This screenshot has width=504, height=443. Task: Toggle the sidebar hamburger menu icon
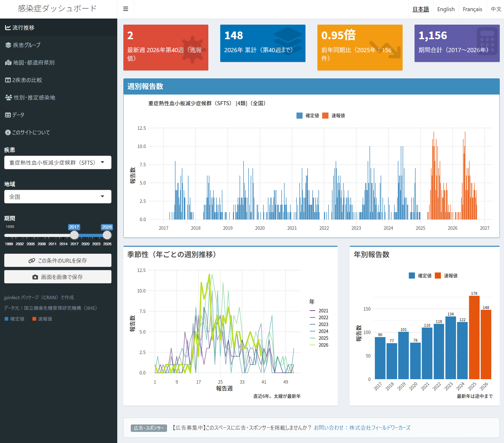(126, 9)
